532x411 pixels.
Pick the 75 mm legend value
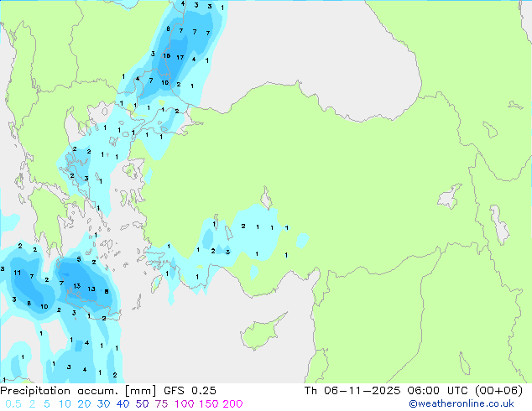[x=161, y=404]
